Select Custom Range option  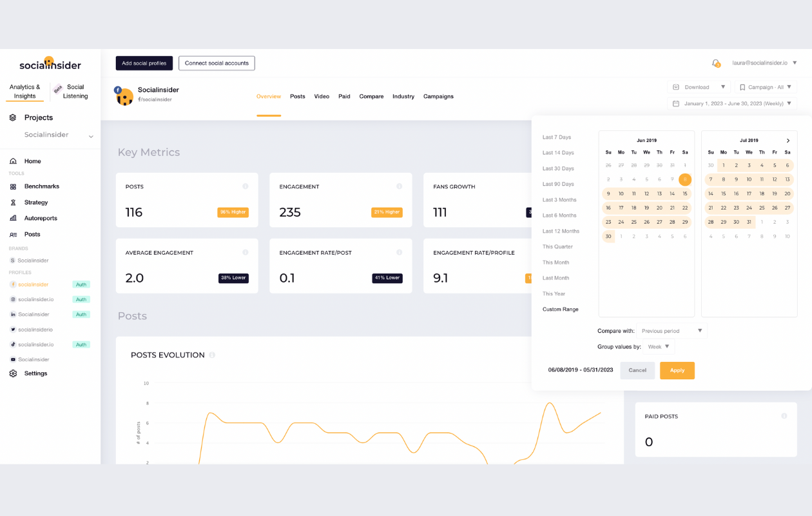(561, 310)
